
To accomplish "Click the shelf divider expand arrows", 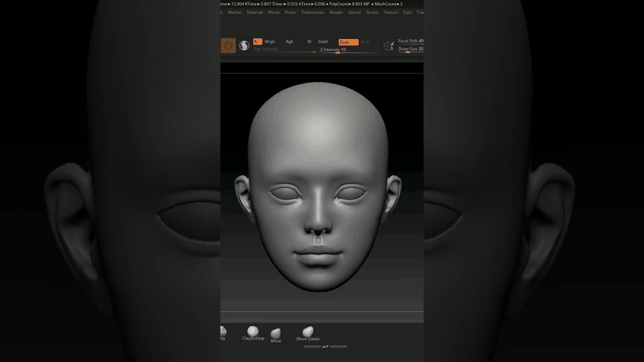I will pyautogui.click(x=325, y=346).
